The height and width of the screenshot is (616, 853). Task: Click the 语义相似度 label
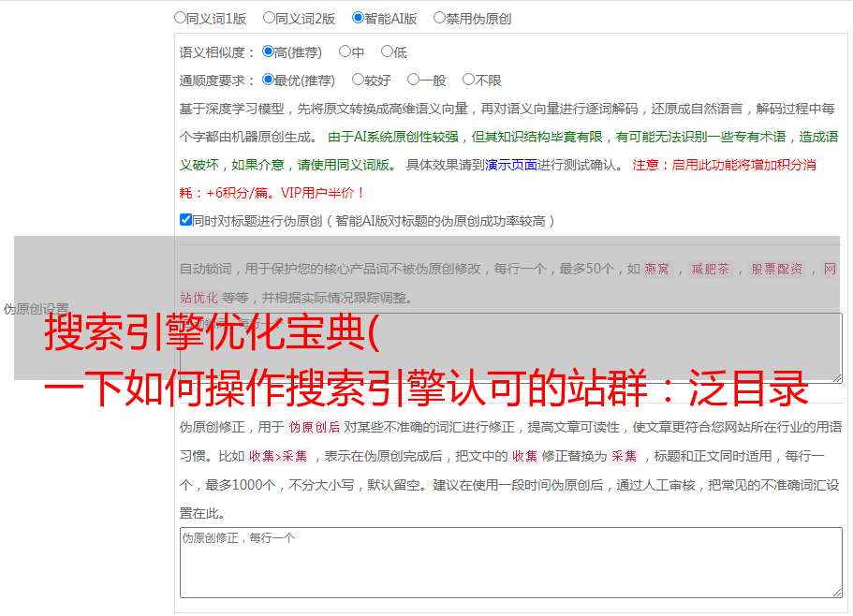[216, 52]
